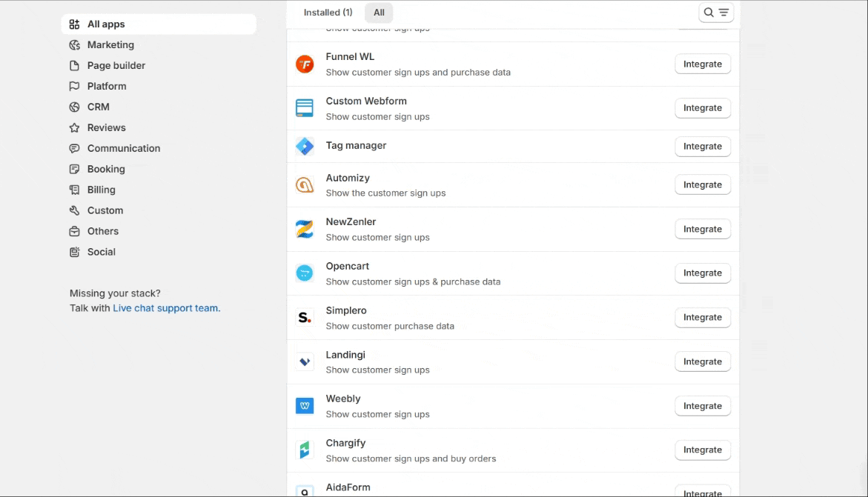Open Live chat support team link
Image resolution: width=868 pixels, height=497 pixels.
coord(166,309)
